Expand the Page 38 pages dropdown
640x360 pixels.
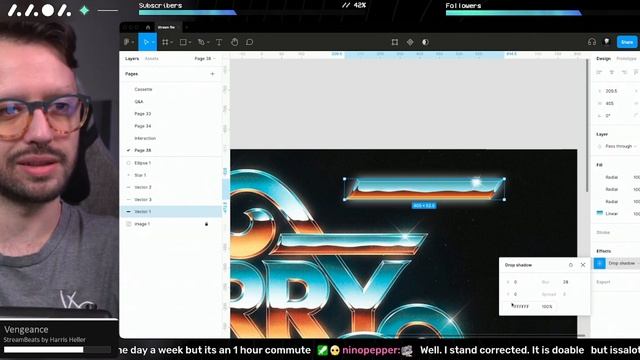[205, 59]
